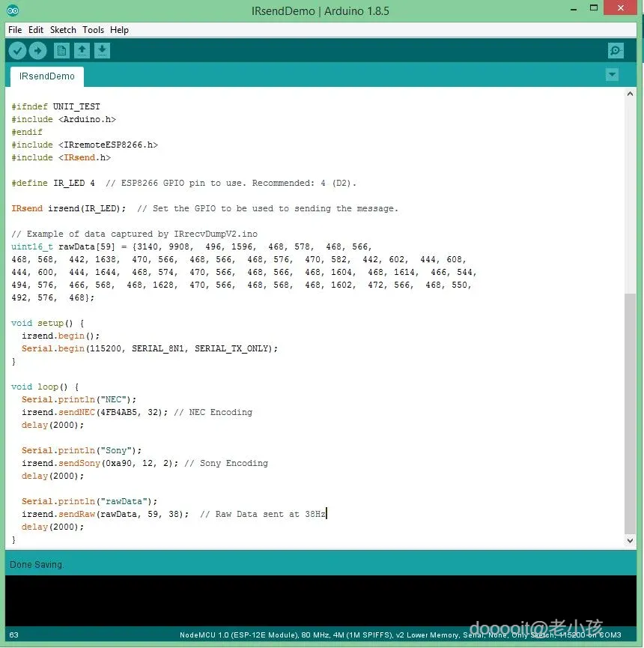The width and height of the screenshot is (644, 648).
Task: Open a sketch with the Open icon
Action: pos(82,51)
